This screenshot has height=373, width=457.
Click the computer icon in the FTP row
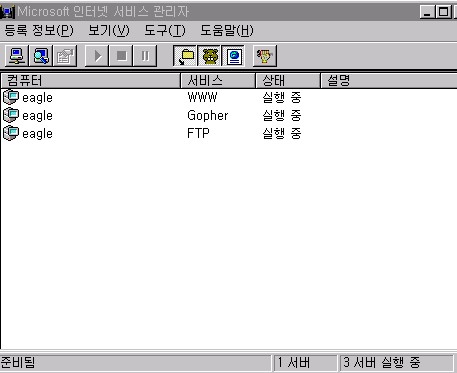tap(11, 133)
